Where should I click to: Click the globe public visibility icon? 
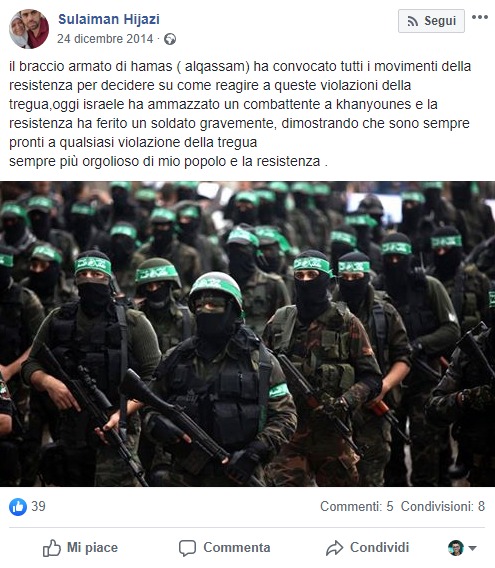pos(170,39)
